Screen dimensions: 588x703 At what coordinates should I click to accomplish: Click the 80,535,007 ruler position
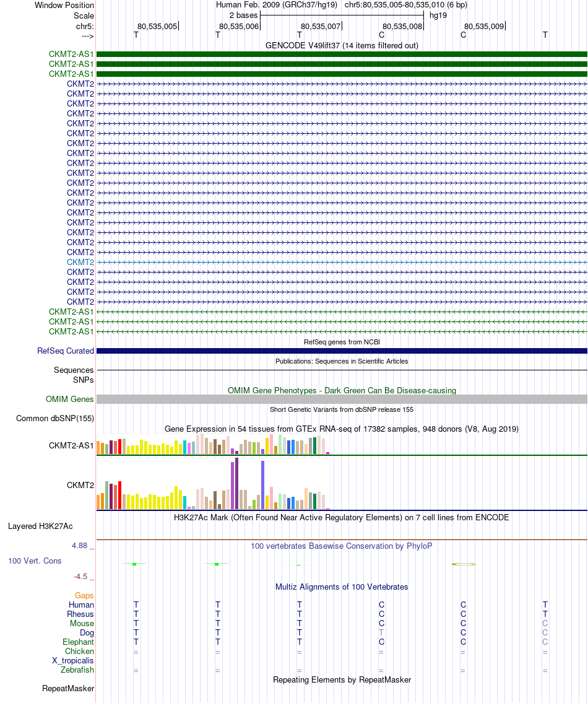click(x=321, y=27)
